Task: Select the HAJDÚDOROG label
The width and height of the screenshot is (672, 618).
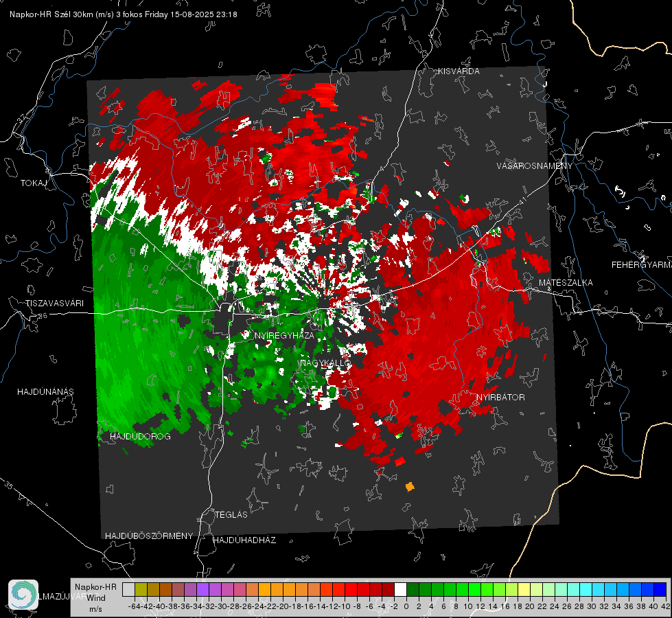Action: [x=140, y=436]
